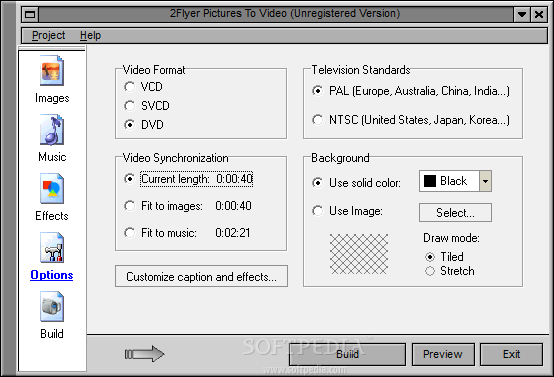Open the Build camera icon in sidebar
554x377 pixels.
52,306
